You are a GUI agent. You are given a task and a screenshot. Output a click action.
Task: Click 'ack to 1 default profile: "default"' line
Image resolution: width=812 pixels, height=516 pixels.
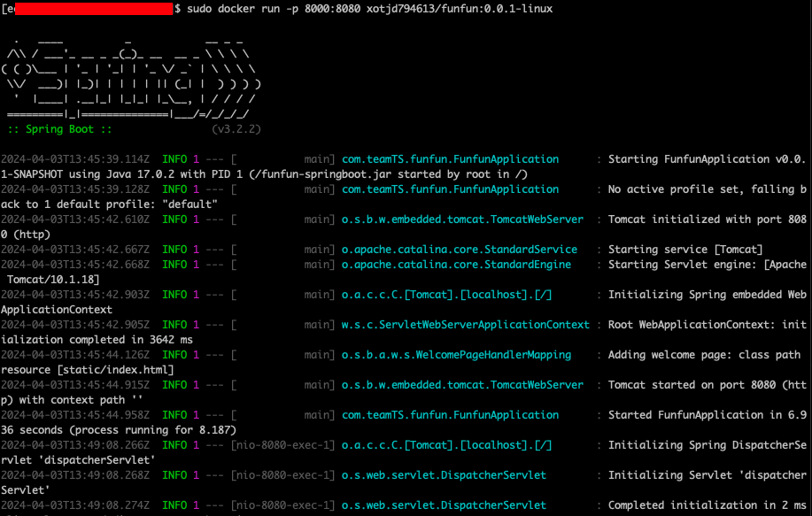[109, 204]
